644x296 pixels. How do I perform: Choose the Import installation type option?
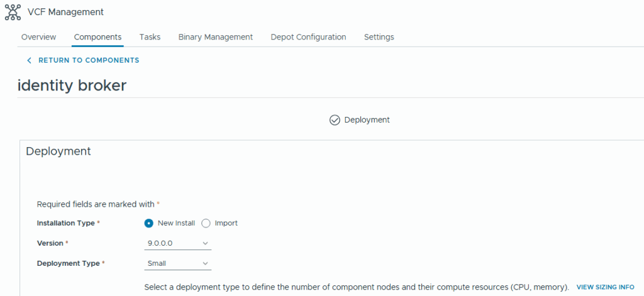[x=206, y=223]
